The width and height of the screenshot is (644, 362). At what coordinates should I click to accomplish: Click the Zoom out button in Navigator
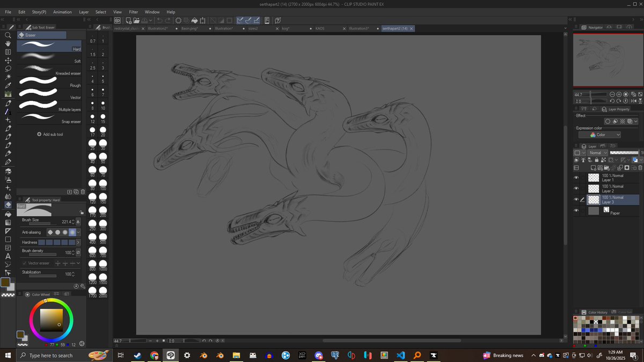click(x=613, y=94)
